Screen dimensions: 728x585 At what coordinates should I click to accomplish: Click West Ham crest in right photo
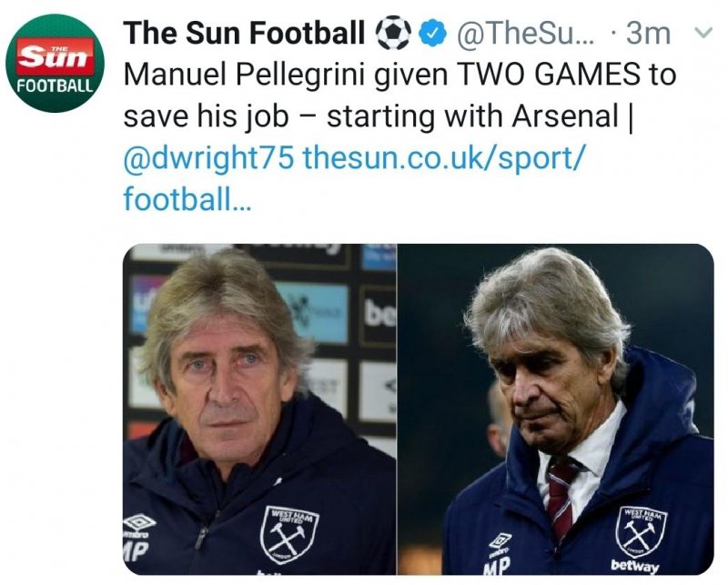641,530
